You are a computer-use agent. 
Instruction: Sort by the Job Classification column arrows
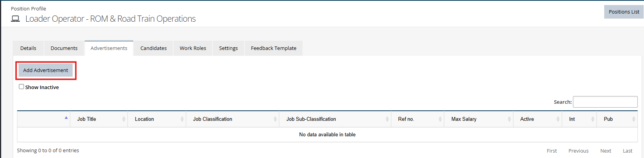275,119
